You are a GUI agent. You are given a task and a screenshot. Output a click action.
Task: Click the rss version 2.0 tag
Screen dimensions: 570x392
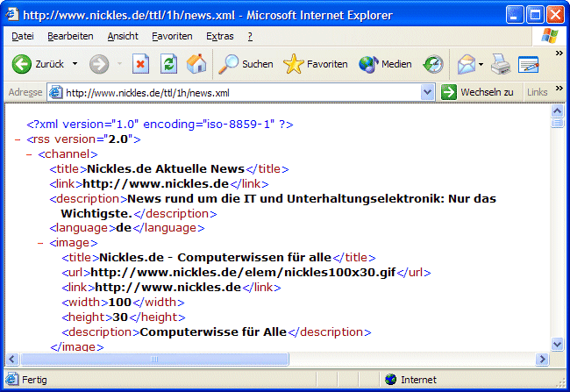click(x=83, y=139)
